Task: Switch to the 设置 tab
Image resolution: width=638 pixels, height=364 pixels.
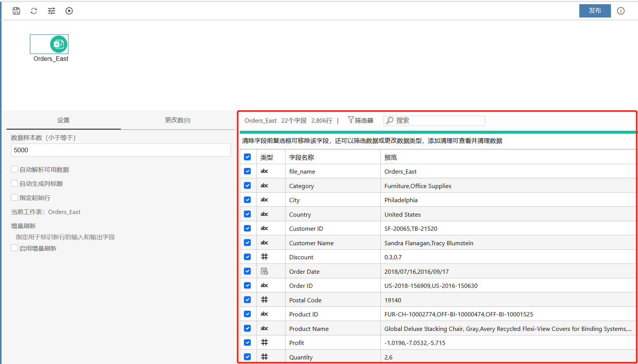Action: pos(64,120)
